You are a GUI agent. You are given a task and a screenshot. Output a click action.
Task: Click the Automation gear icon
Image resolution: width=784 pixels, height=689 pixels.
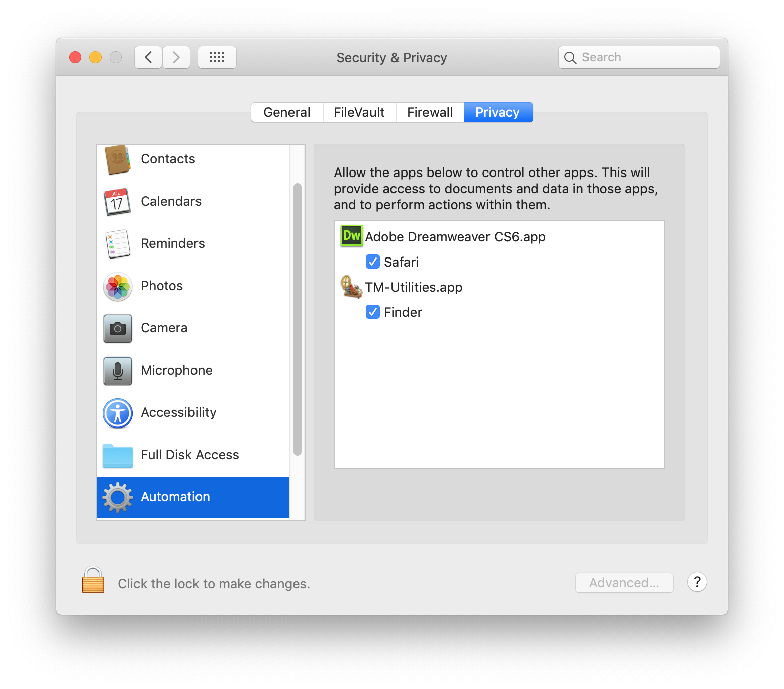click(118, 497)
